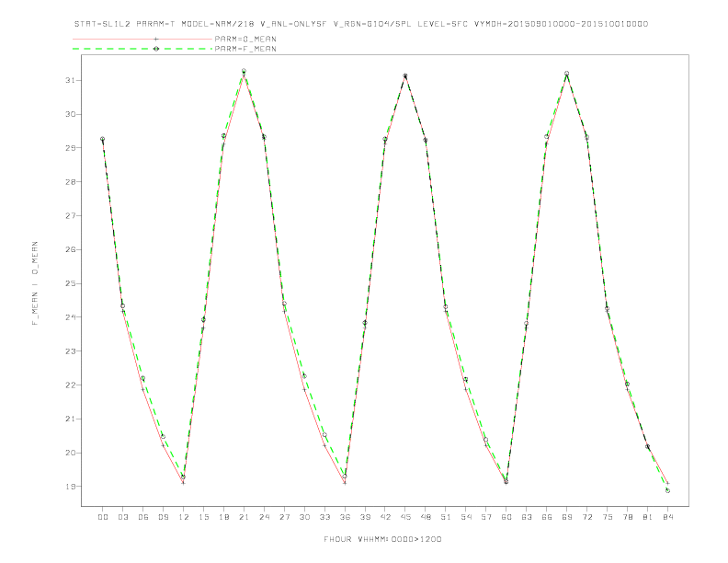Image resolution: width=728 pixels, height=563 pixels.
Task: Click x-axis forecast hour label 75
Action: [x=608, y=517]
